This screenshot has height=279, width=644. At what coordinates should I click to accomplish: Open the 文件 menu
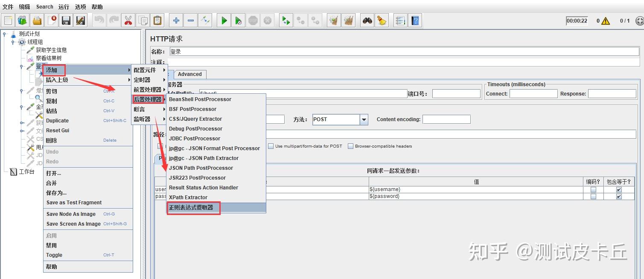8,7
